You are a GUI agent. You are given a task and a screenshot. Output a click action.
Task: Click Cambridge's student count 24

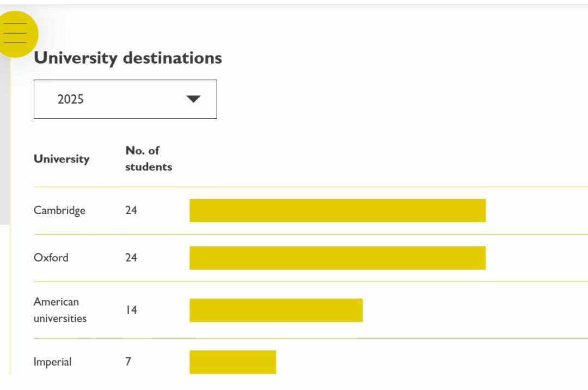[x=131, y=210]
